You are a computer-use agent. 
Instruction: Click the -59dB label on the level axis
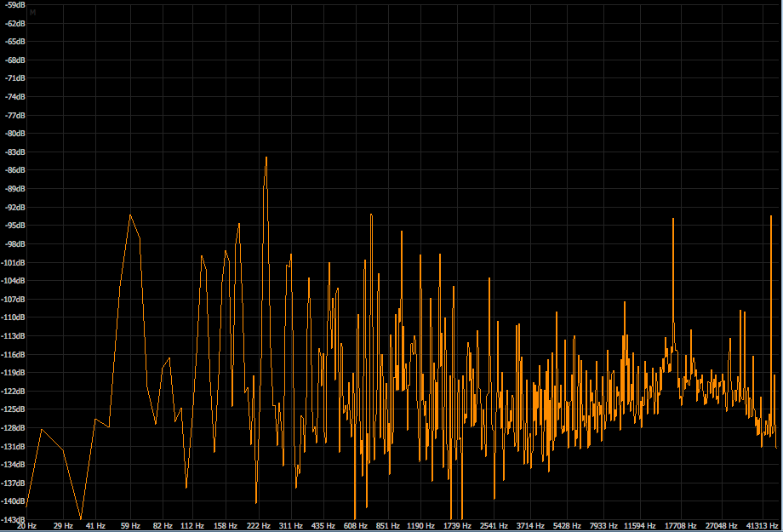pos(14,4)
